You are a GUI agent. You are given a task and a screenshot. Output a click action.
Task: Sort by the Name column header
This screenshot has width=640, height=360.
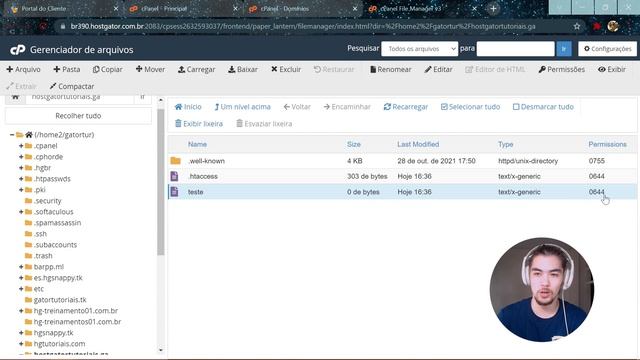(197, 144)
